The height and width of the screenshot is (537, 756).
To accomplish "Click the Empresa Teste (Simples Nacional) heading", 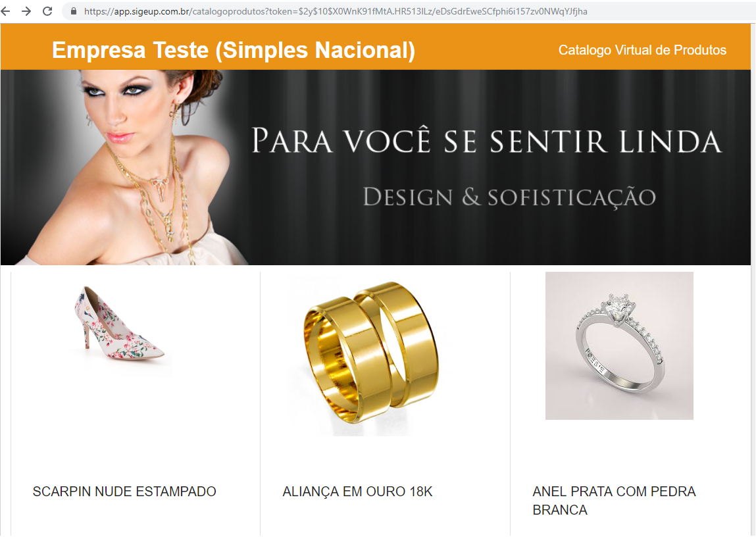I will (234, 50).
